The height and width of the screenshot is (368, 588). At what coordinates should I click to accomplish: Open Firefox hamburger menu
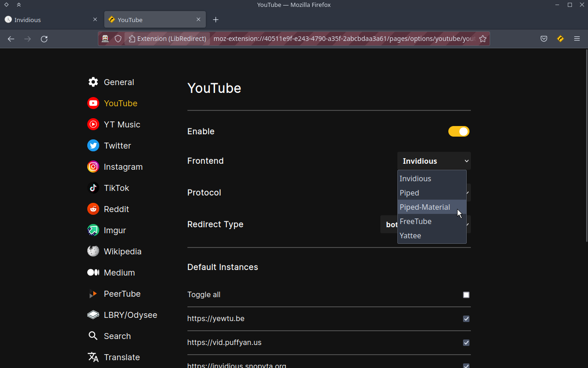577,39
